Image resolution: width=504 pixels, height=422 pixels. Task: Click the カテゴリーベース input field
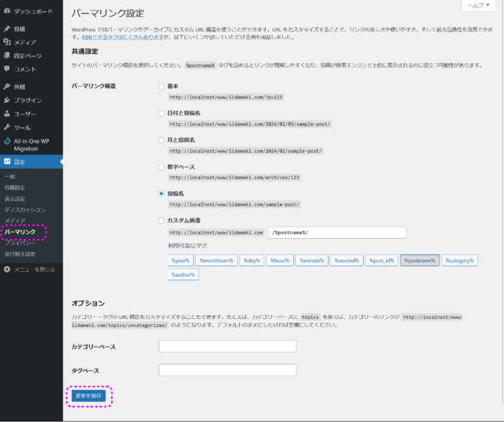(227, 347)
